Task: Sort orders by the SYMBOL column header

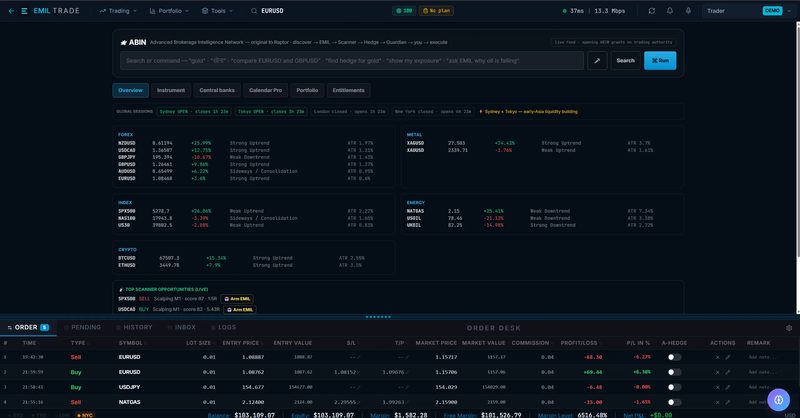Action: (x=131, y=343)
